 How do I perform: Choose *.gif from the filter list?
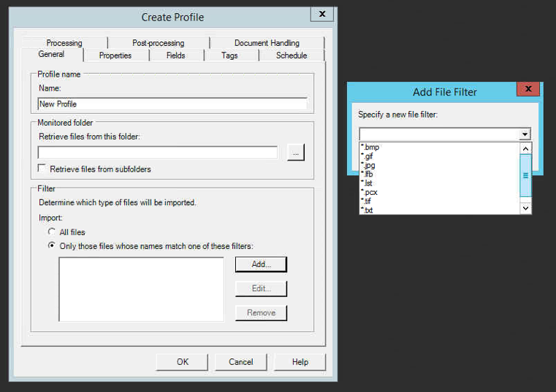pyautogui.click(x=439, y=156)
